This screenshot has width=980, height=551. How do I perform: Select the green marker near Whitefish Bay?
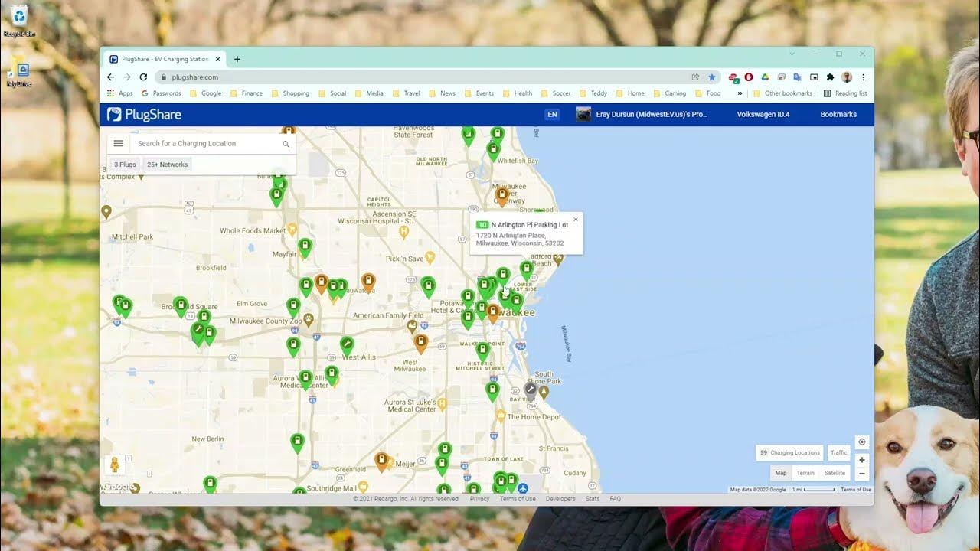(494, 150)
